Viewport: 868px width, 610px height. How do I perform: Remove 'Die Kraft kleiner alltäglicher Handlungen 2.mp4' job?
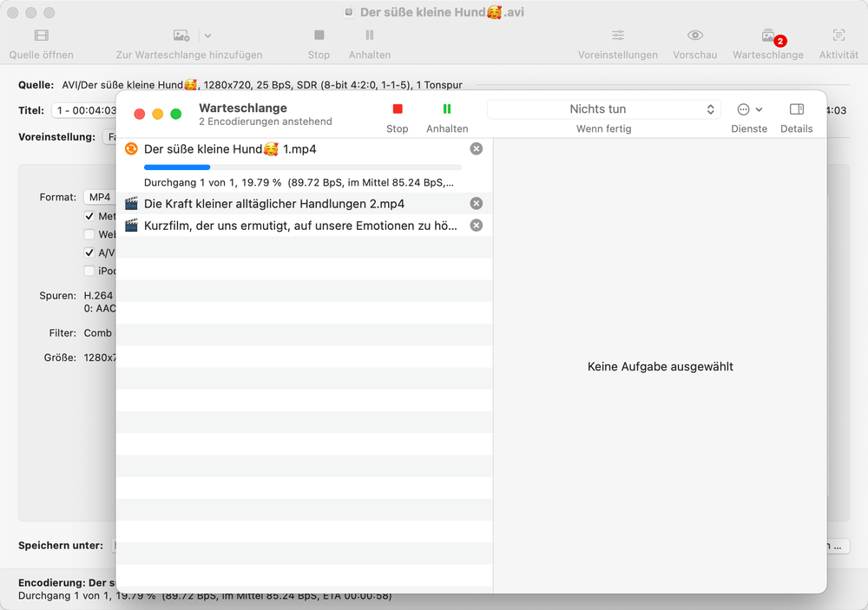click(x=476, y=203)
